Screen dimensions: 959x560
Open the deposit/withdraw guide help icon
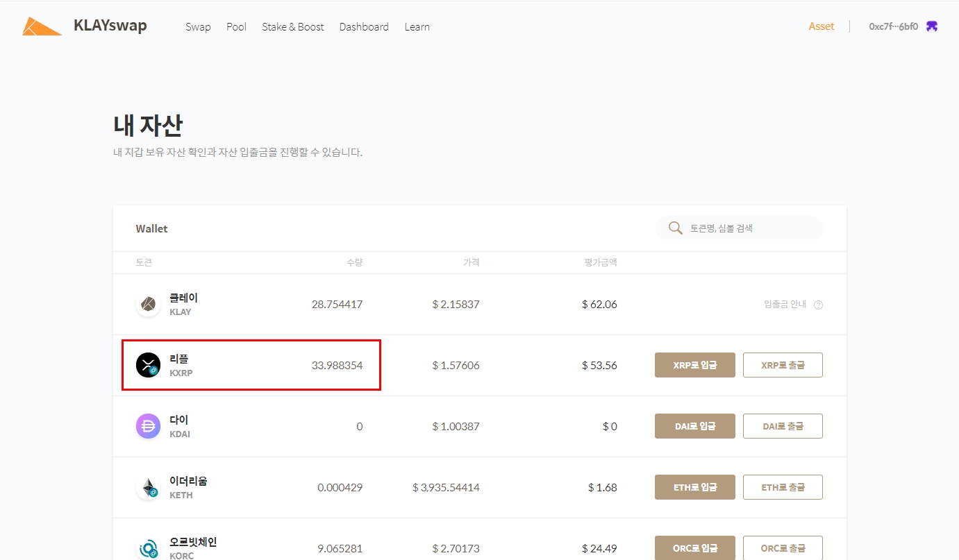coord(818,305)
